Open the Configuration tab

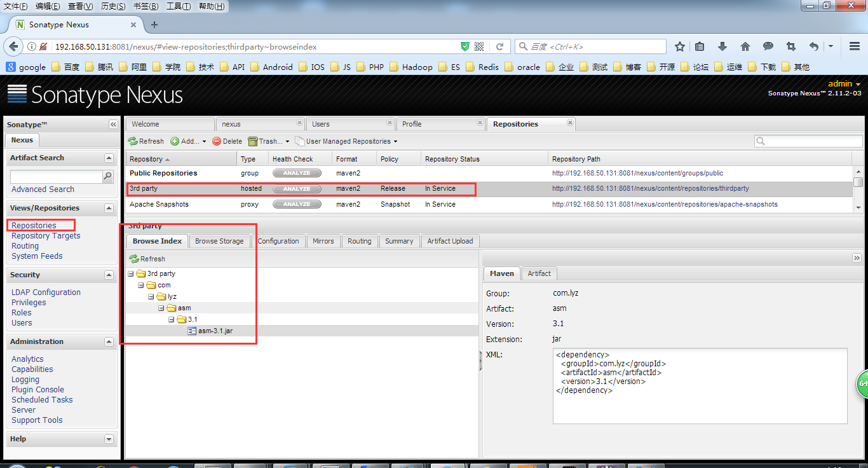(x=278, y=241)
